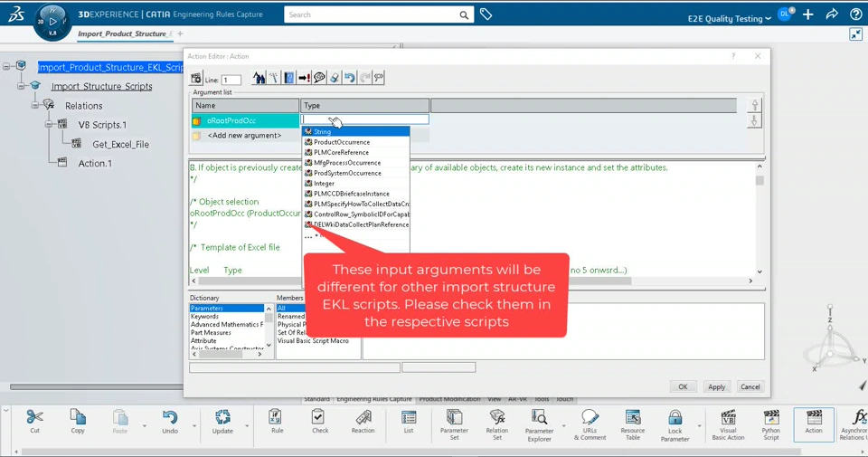Screen dimensions: 868x457
Task: Select Visual Basic Action tool
Action: 728,417
